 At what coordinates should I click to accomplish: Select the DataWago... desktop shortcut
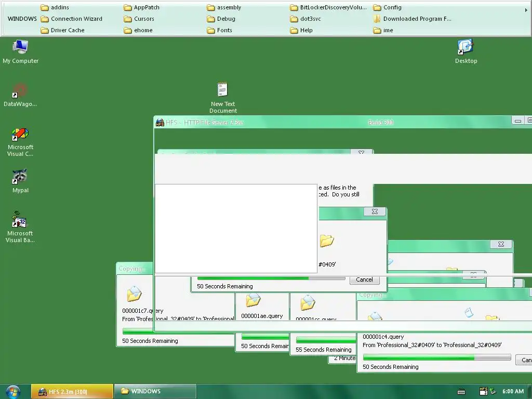pos(20,95)
